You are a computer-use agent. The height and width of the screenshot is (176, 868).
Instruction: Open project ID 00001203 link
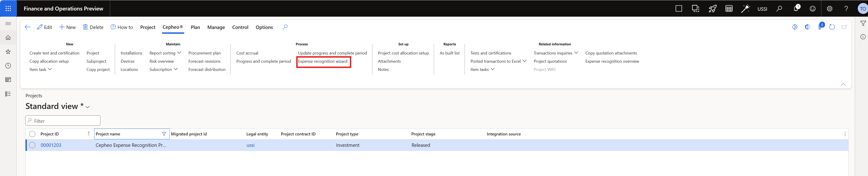51,145
